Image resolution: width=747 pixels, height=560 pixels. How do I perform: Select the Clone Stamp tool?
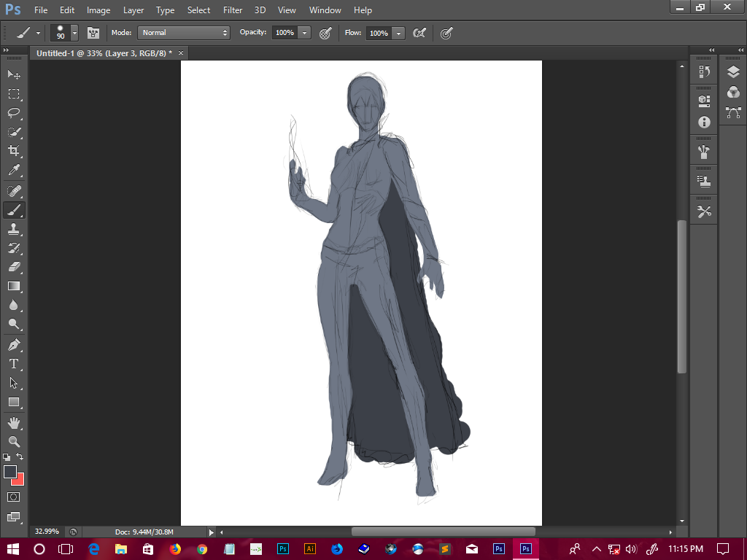coord(14,228)
